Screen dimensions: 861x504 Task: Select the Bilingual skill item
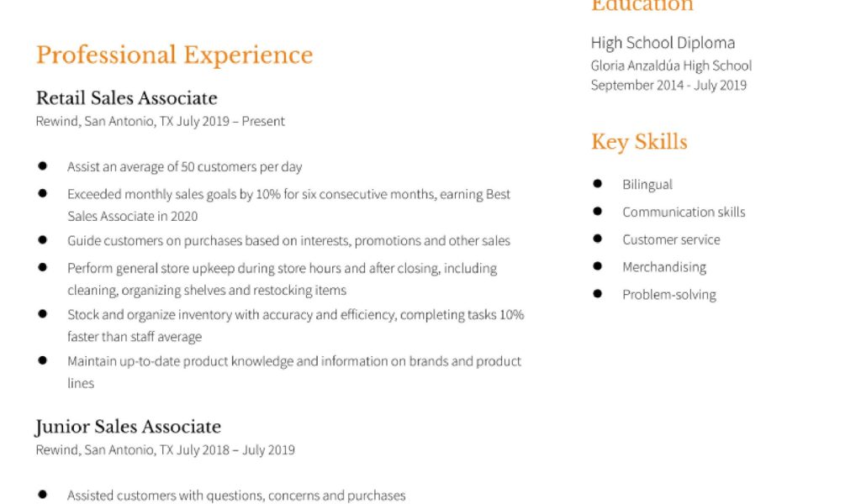pyautogui.click(x=647, y=184)
